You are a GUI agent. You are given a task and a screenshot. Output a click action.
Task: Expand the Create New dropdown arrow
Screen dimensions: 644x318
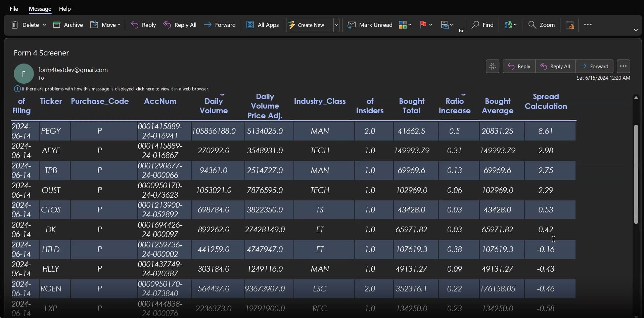click(336, 25)
